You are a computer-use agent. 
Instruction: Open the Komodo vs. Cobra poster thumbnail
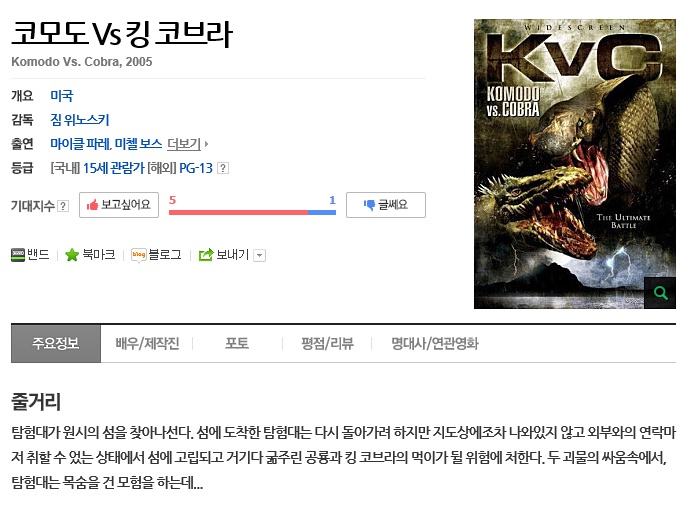click(x=575, y=164)
